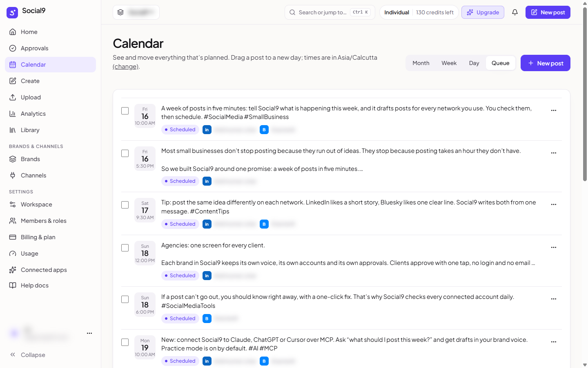
Task: Open the Usage page
Action: pyautogui.click(x=50, y=254)
